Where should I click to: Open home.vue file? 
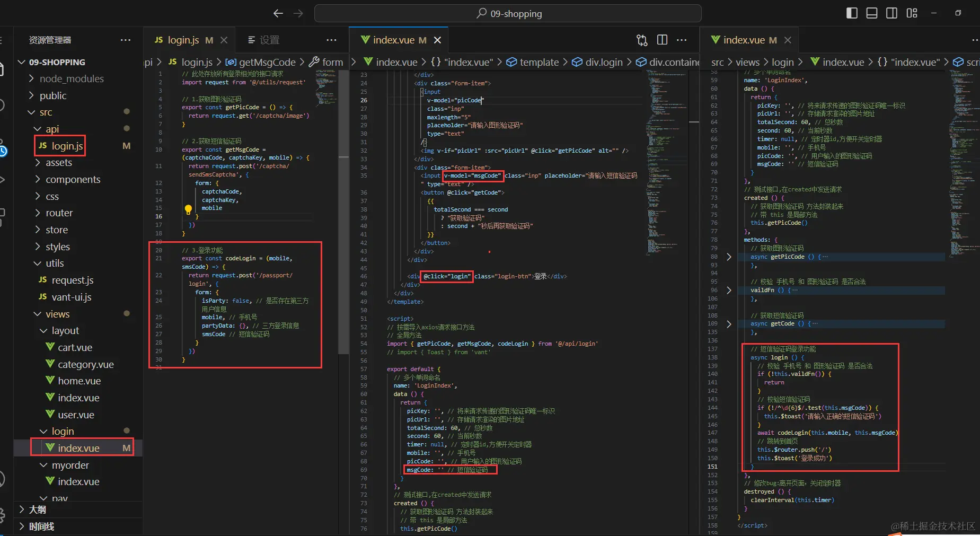pyautogui.click(x=79, y=381)
